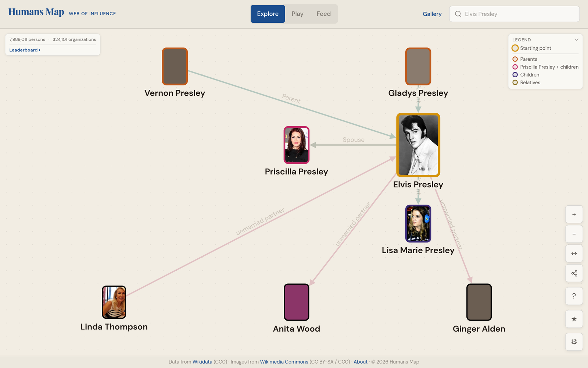
Task: Click the WEB OF INFLUENCE tagline
Action: click(x=92, y=14)
